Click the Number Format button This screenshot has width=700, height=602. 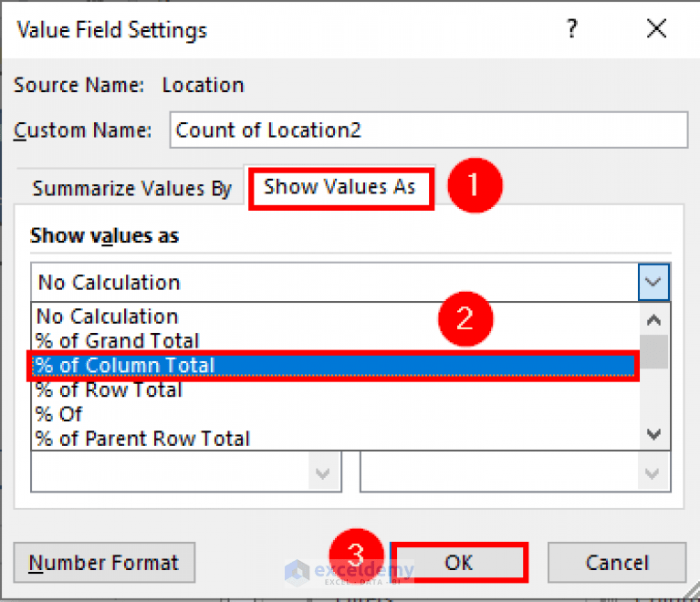point(104,562)
